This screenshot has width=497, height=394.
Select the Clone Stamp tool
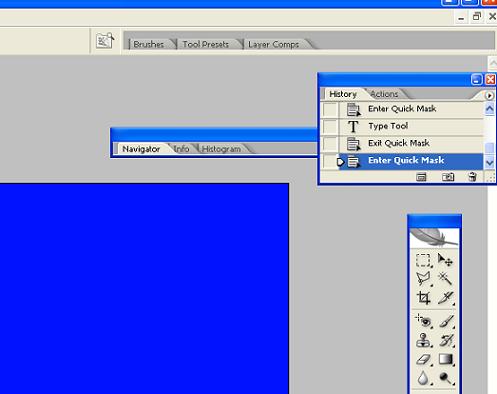point(423,340)
